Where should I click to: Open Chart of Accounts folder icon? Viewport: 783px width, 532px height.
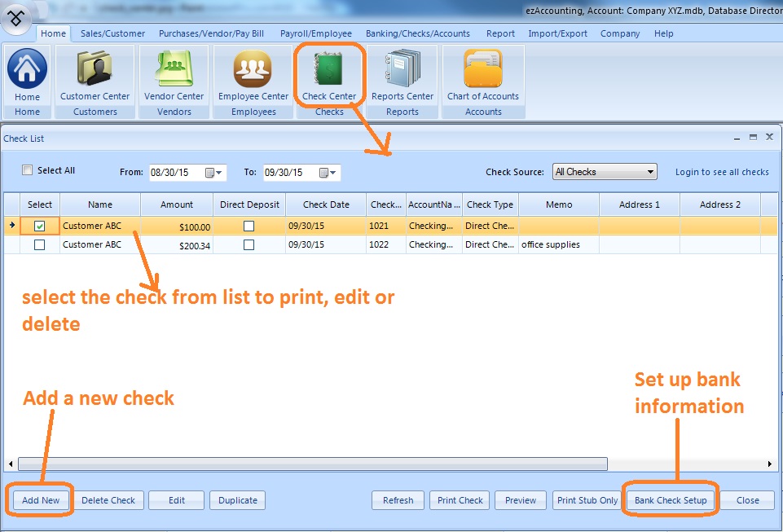point(482,69)
